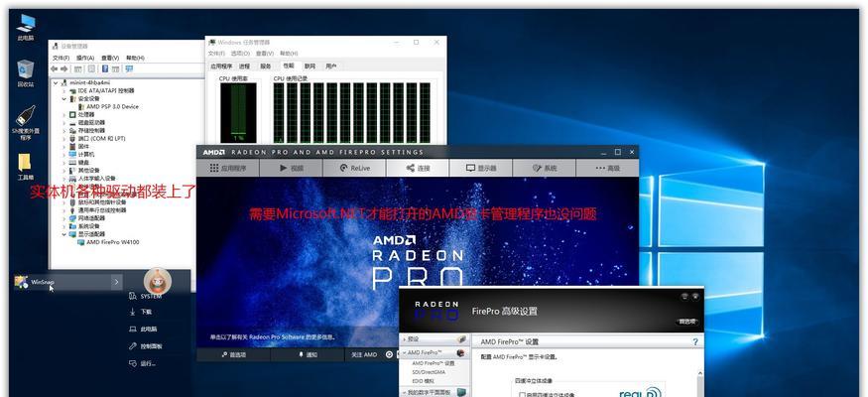Open the 帮助(H) menu in Device Manager
868x397 pixels.
[135, 58]
